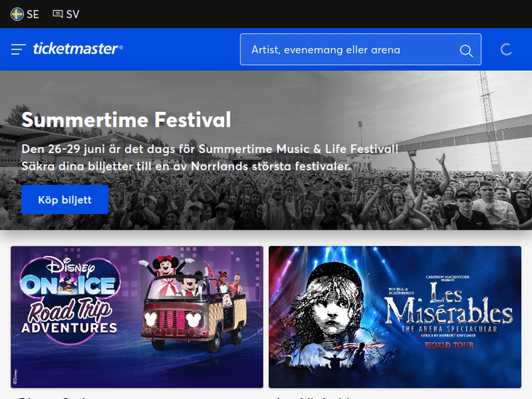
Task: Open the hamburger navigation menu
Action: 18,49
